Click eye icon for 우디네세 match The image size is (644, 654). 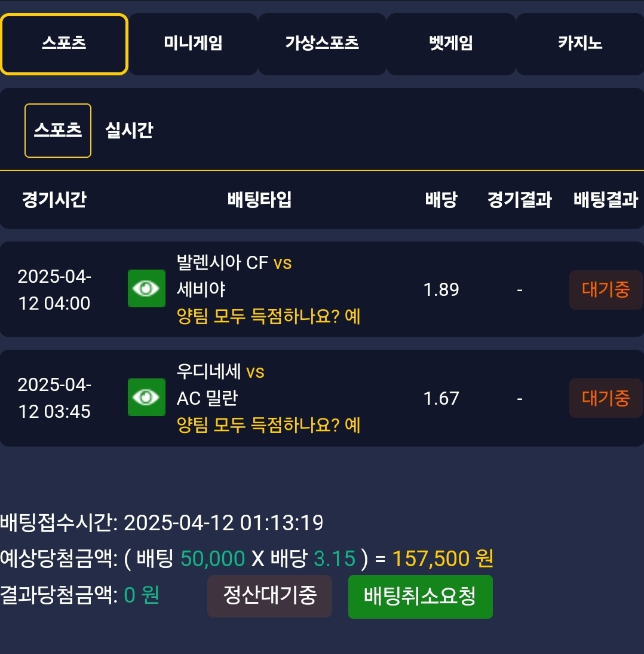[x=146, y=398]
